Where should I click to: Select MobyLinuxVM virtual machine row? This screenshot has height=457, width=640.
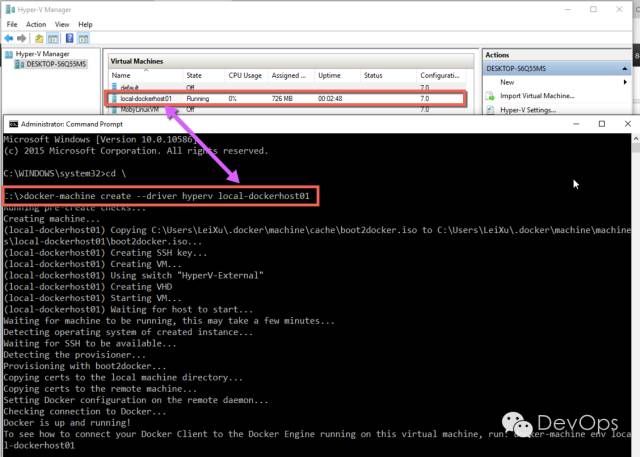(287, 109)
